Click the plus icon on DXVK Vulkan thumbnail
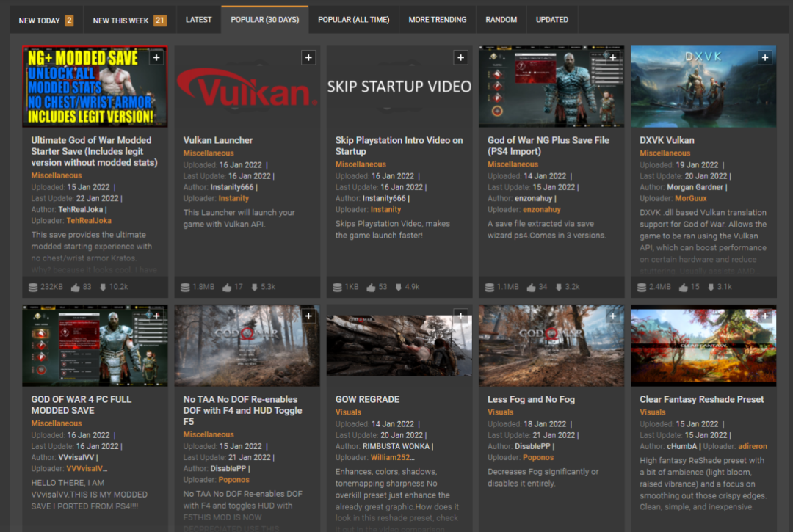 (x=765, y=58)
